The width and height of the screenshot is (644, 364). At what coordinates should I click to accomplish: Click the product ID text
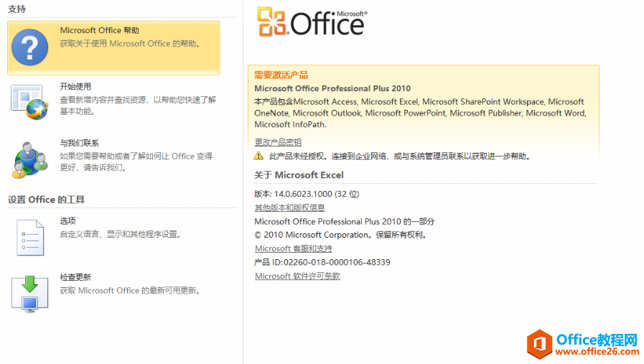click(322, 262)
